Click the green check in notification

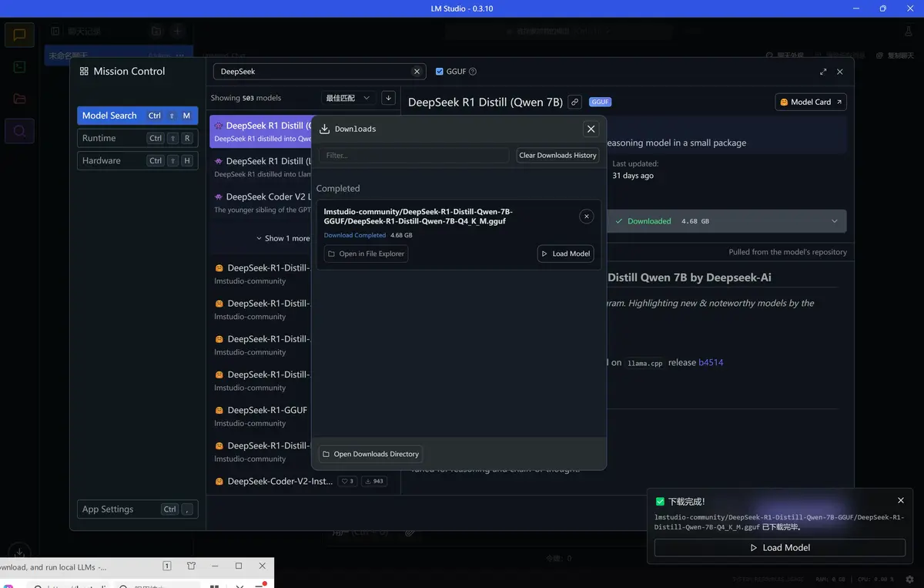pyautogui.click(x=661, y=501)
